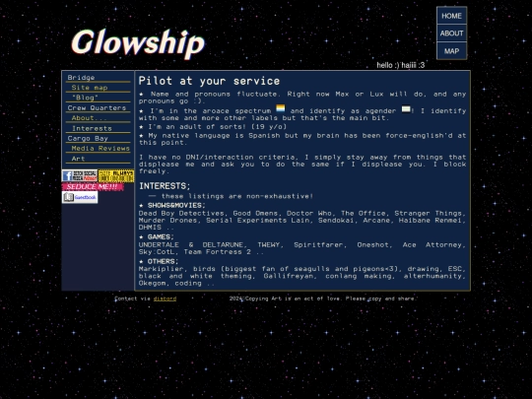Select Crew Quarters in the sidebar

97,108
